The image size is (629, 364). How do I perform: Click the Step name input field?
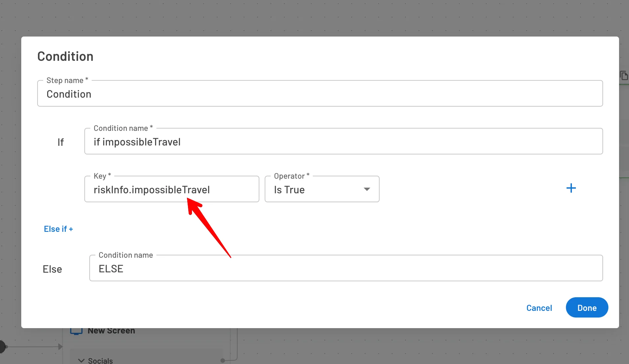[x=320, y=94]
